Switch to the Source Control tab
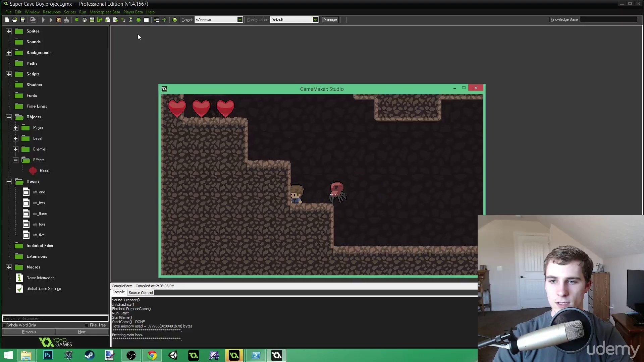 [141, 293]
